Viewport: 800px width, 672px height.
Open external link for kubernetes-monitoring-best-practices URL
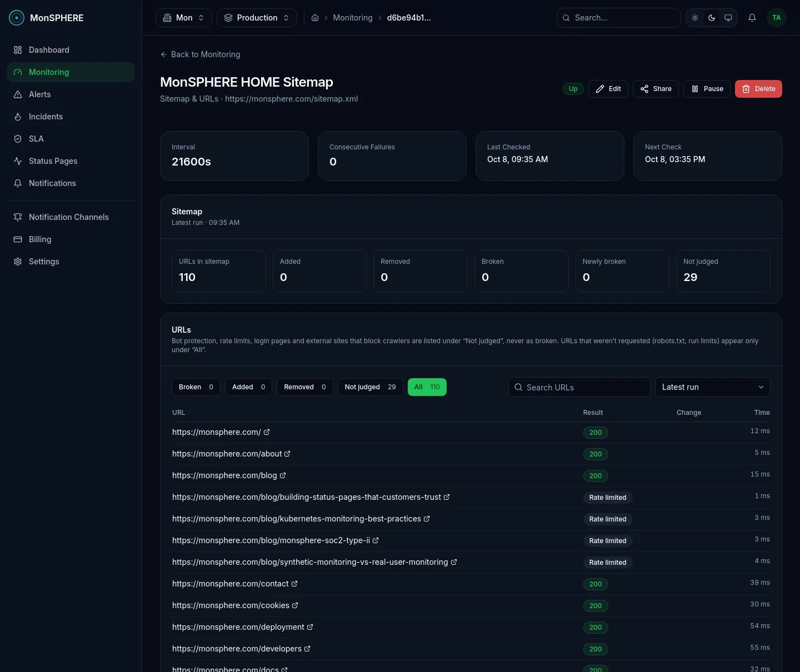tap(427, 519)
